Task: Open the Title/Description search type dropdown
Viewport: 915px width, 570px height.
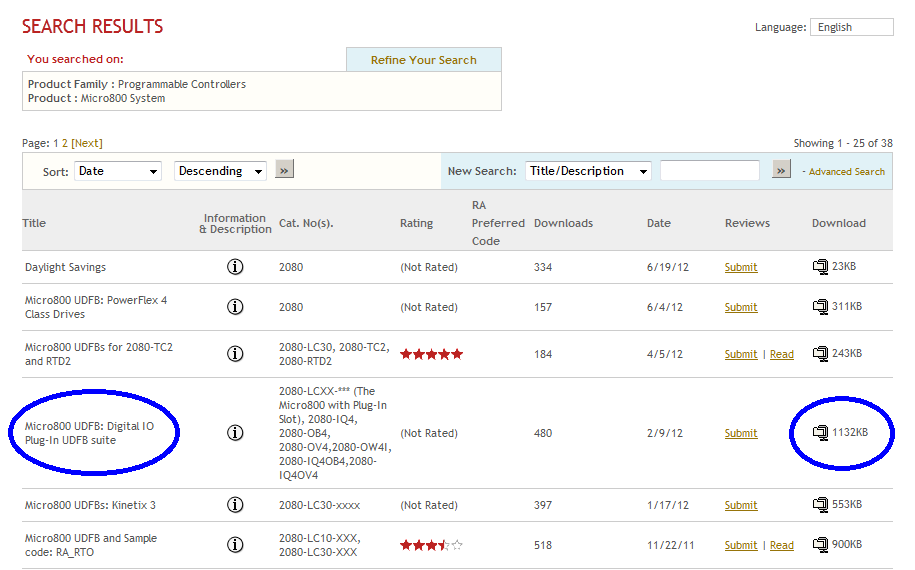Action: (x=588, y=171)
